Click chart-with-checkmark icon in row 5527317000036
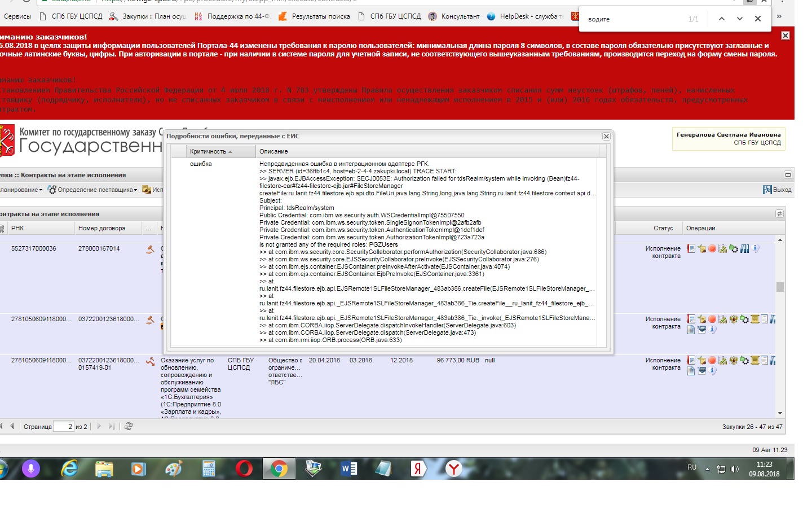The image size is (812, 508). click(x=722, y=248)
